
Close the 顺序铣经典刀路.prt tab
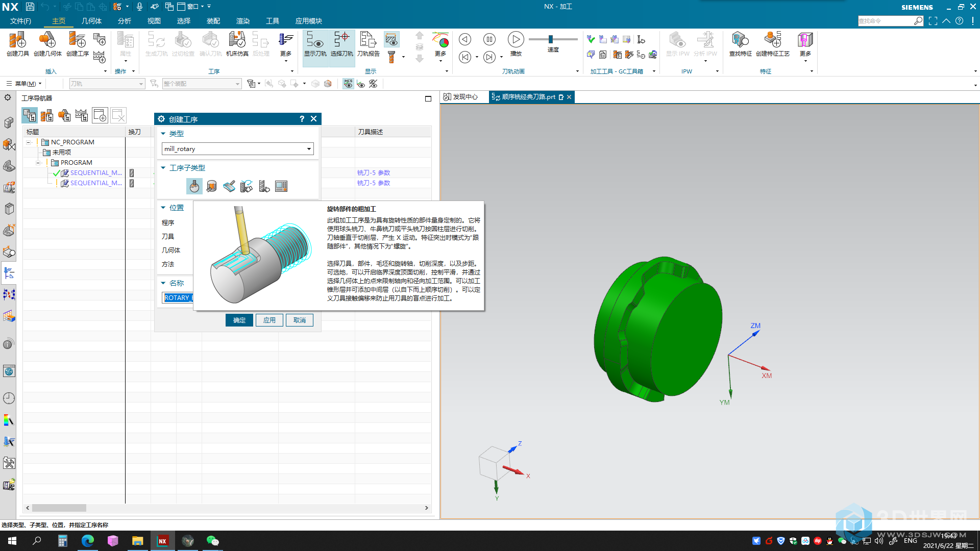569,97
